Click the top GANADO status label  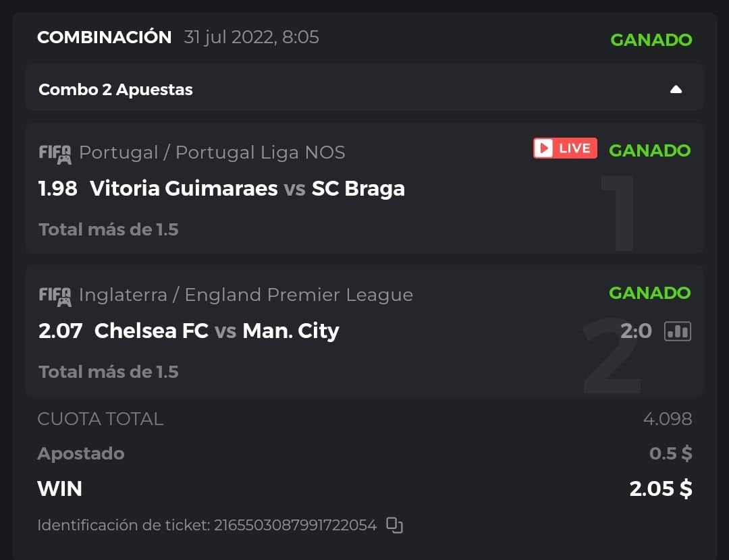tap(651, 40)
